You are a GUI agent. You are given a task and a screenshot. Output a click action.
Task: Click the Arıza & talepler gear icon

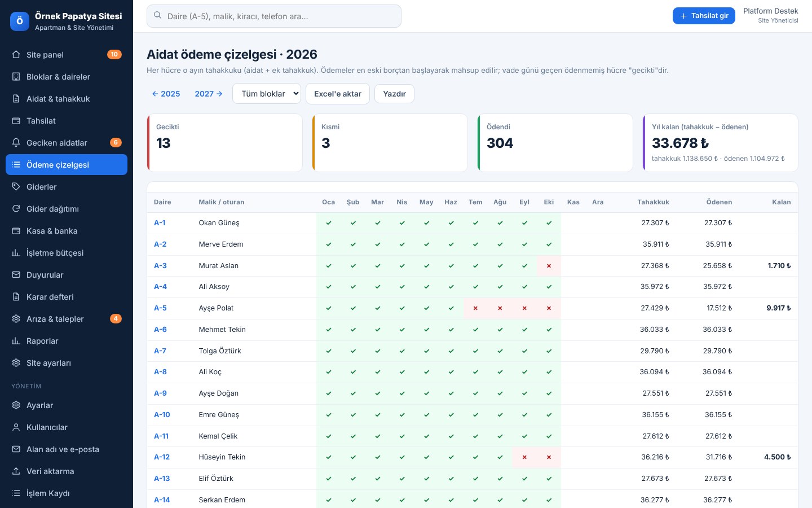pyautogui.click(x=16, y=319)
